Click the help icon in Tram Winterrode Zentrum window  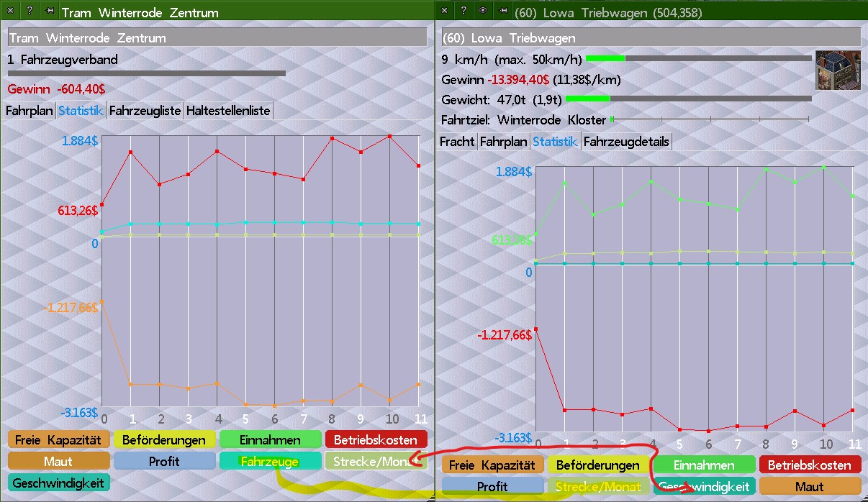(29, 12)
